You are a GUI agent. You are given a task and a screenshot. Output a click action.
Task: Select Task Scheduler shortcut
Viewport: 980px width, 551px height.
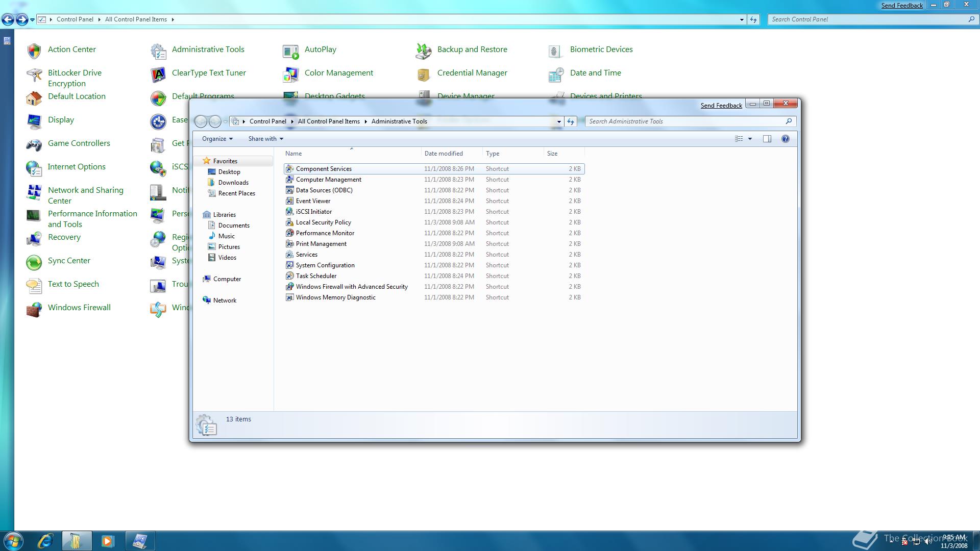pyautogui.click(x=434, y=276)
